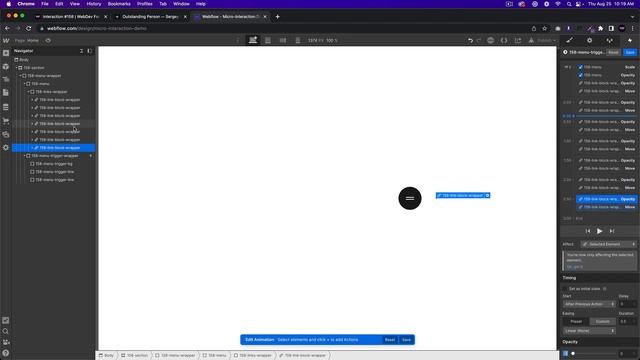
Task: Skip animation to the start
Action: tap(588, 231)
